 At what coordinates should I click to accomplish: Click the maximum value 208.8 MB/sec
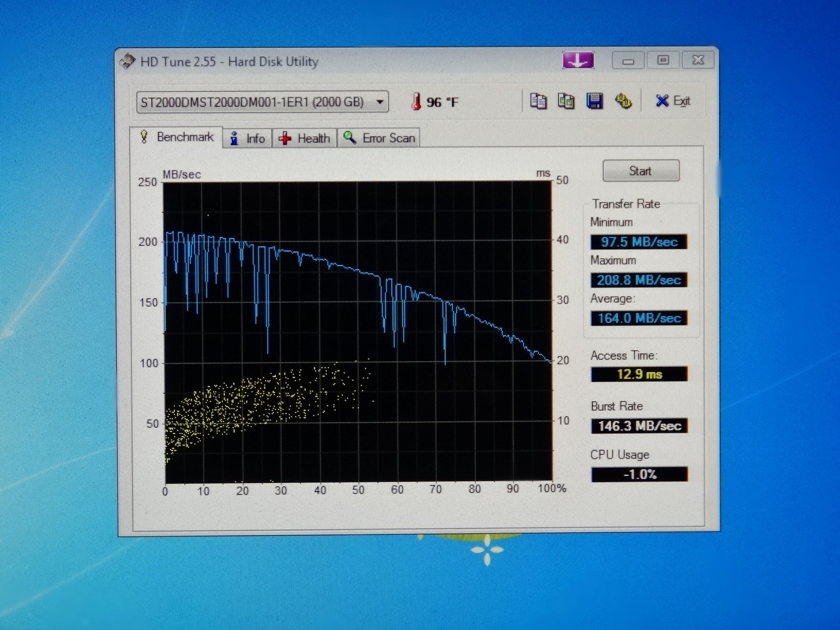pos(639,280)
